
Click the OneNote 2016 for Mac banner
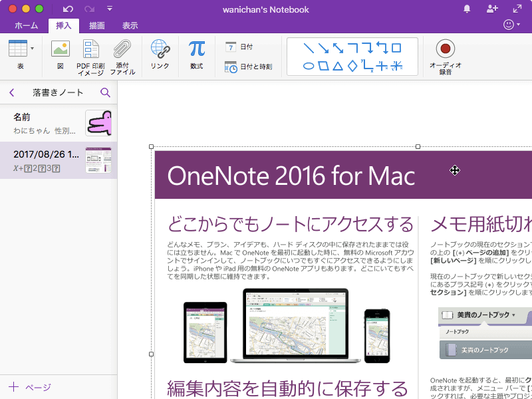pos(343,175)
